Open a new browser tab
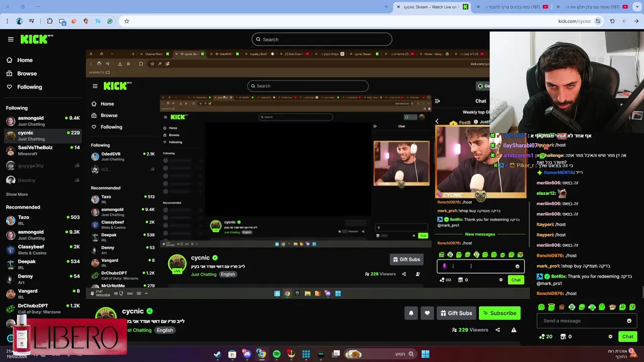The width and height of the screenshot is (644, 362). 386,7
